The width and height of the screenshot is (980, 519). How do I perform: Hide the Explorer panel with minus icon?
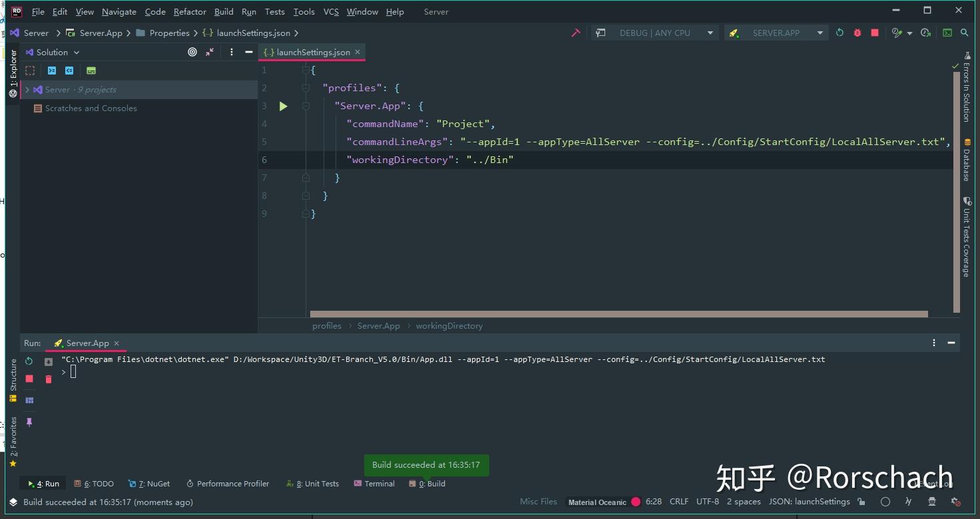[x=249, y=52]
